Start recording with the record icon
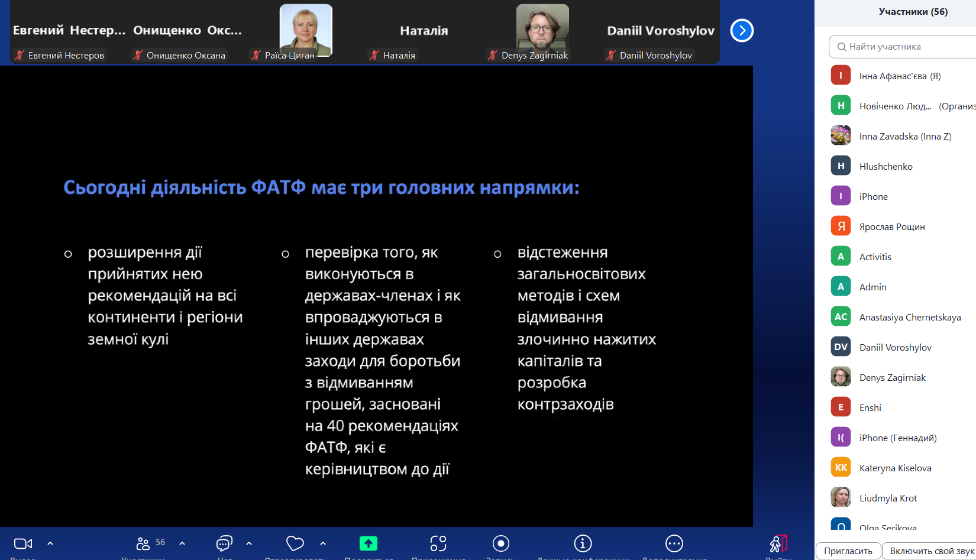 pyautogui.click(x=500, y=543)
